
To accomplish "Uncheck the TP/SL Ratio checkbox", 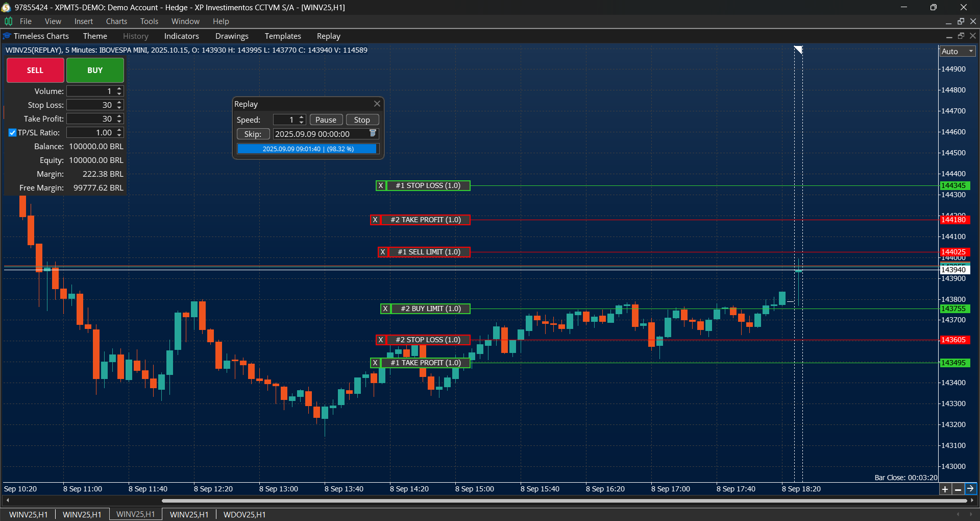I will 12,132.
